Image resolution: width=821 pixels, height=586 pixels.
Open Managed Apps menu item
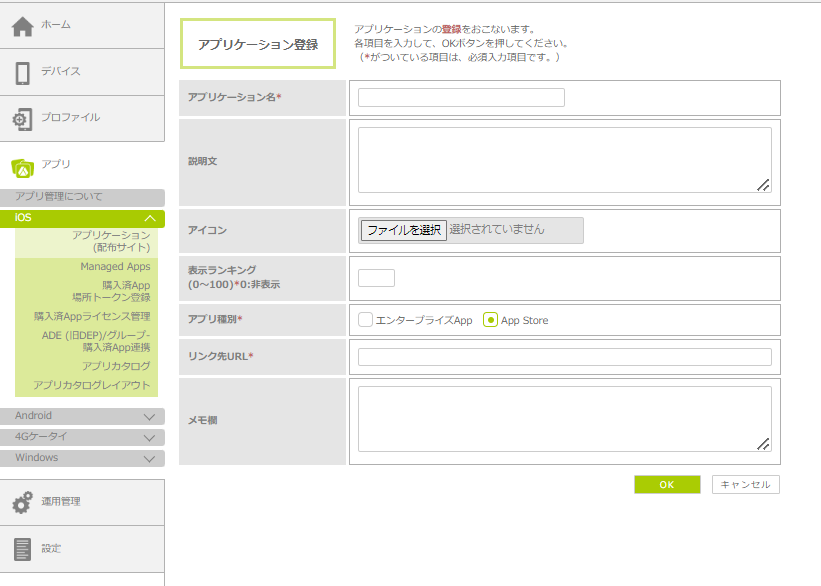click(x=115, y=267)
